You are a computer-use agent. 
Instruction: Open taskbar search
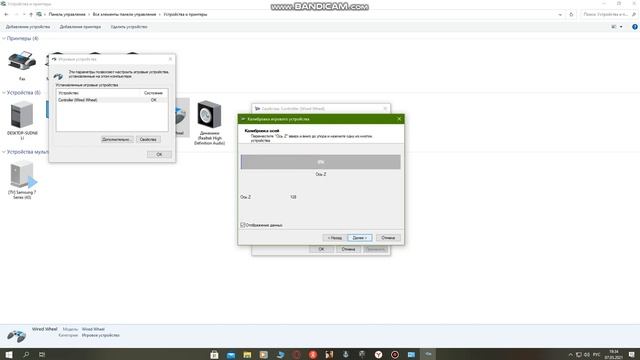click(x=26, y=354)
